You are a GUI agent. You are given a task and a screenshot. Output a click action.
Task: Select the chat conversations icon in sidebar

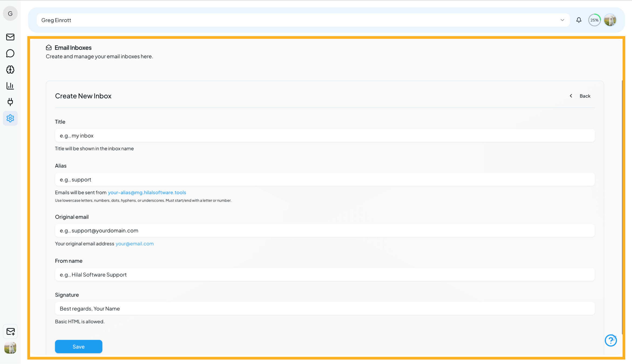click(x=10, y=53)
